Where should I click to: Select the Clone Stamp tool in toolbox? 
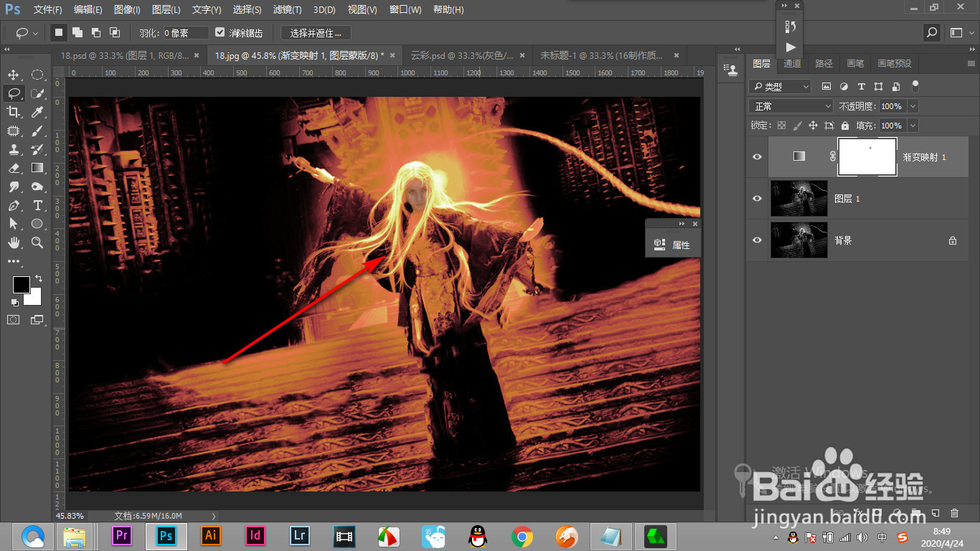click(14, 149)
